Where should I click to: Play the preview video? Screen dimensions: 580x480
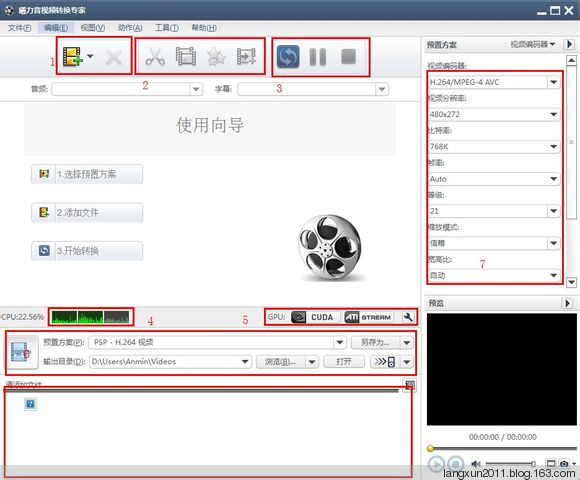pyautogui.click(x=436, y=464)
